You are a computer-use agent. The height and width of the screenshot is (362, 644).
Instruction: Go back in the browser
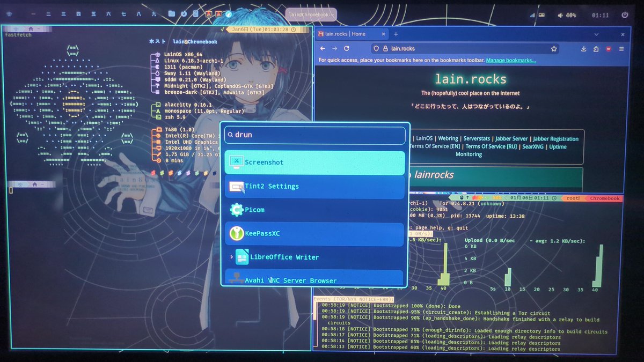[323, 49]
